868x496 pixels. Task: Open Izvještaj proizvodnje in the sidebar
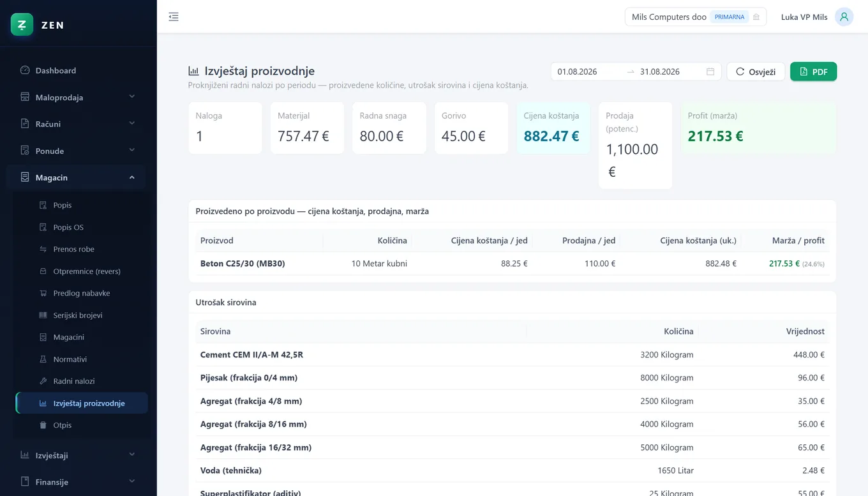click(x=82, y=403)
